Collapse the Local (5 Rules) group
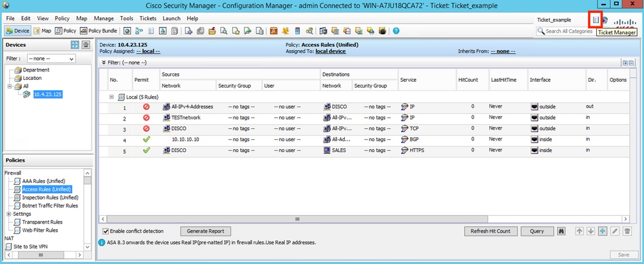 pyautogui.click(x=112, y=97)
